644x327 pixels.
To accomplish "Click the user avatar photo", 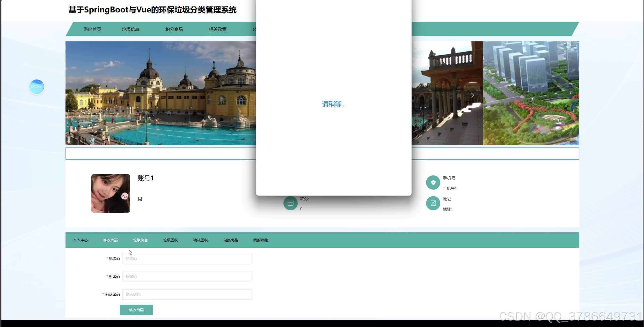I will click(111, 193).
